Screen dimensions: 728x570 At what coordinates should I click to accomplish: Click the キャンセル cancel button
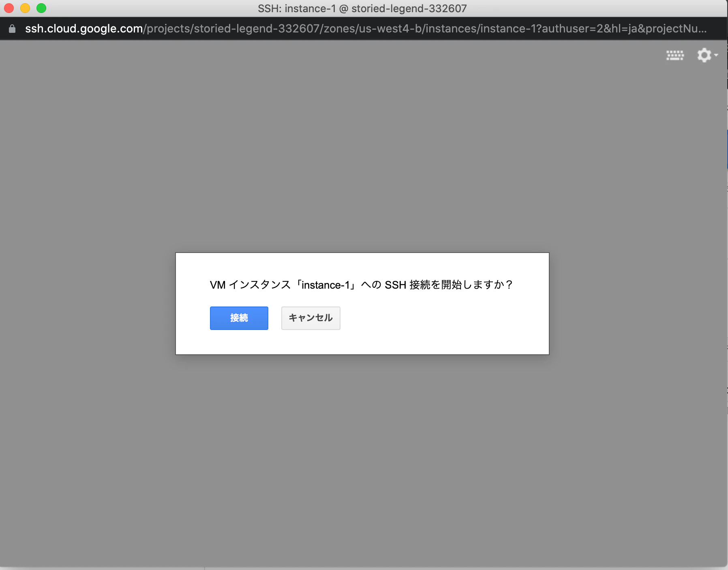pos(310,318)
